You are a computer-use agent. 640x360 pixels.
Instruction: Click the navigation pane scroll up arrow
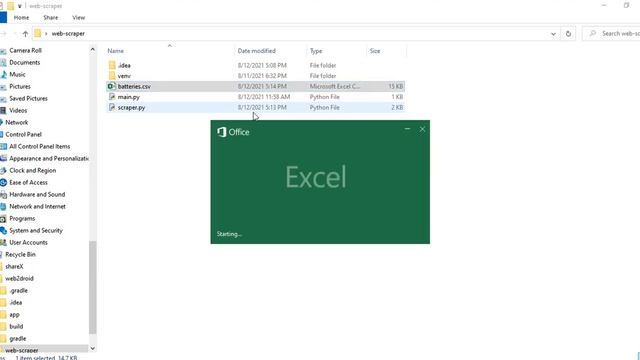click(93, 49)
